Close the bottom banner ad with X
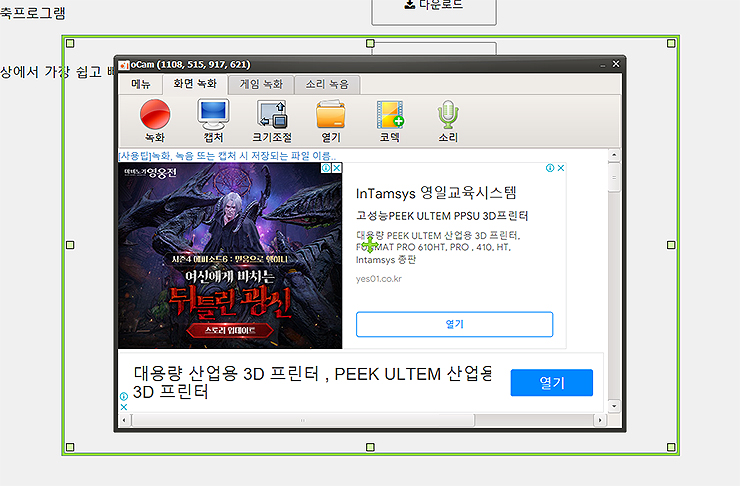Viewport: 740px width, 486px height. pos(124,407)
